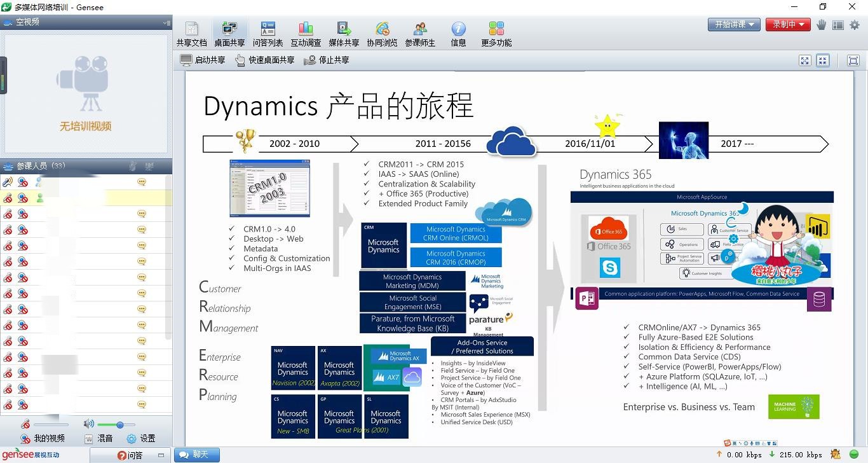Screen dimensions: 868x463
Task: Click 我的视频 to toggle my video
Action: click(42, 438)
